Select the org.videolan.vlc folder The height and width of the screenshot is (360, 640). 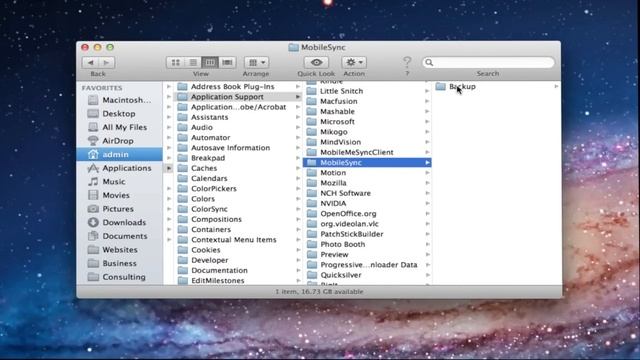click(367, 224)
